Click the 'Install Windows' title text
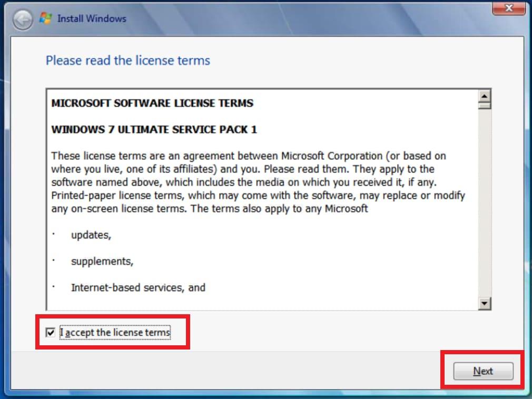Viewport: 532px width, 399px height. (x=92, y=18)
